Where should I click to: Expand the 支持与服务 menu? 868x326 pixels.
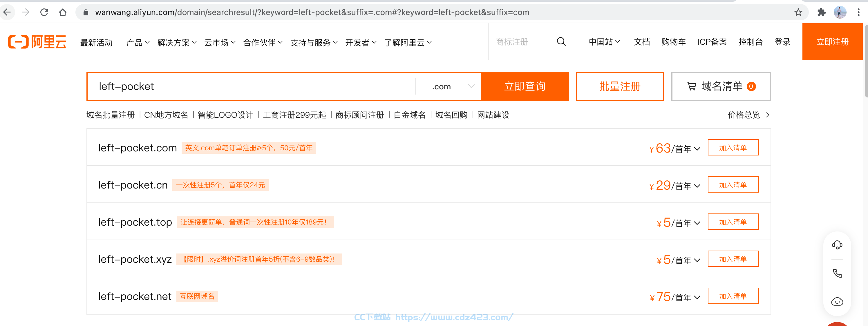[314, 43]
